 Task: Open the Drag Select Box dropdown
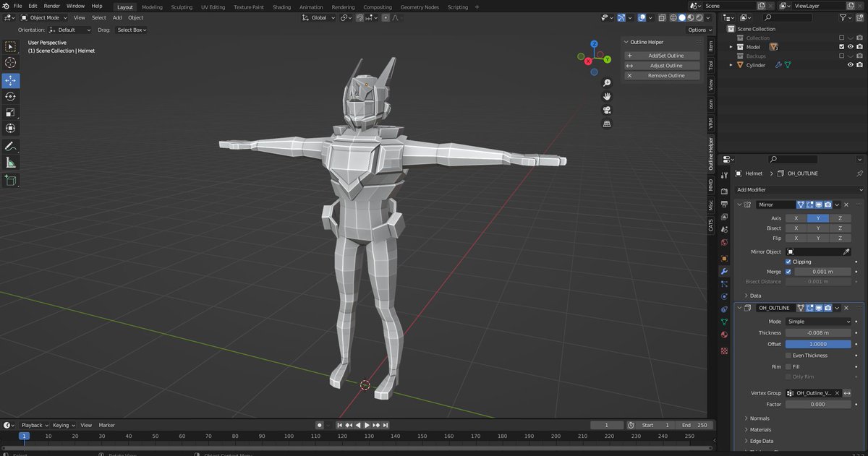click(132, 30)
